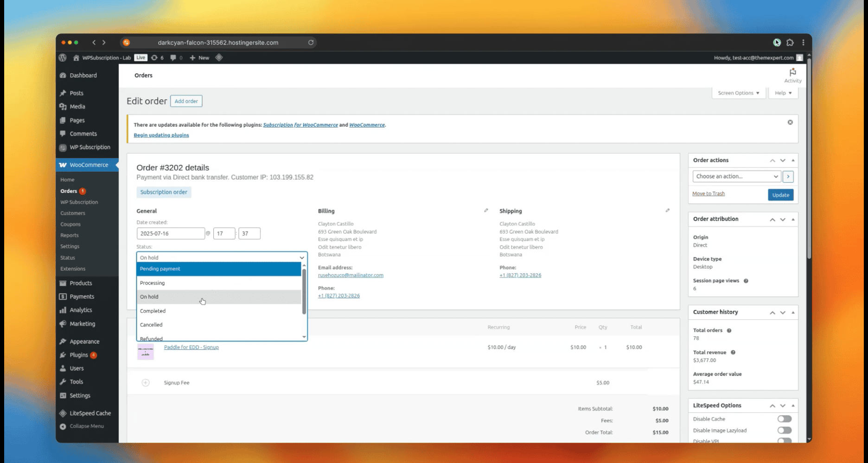Click the updates icon showing 6
Image resolution: width=868 pixels, height=463 pixels.
click(x=157, y=58)
